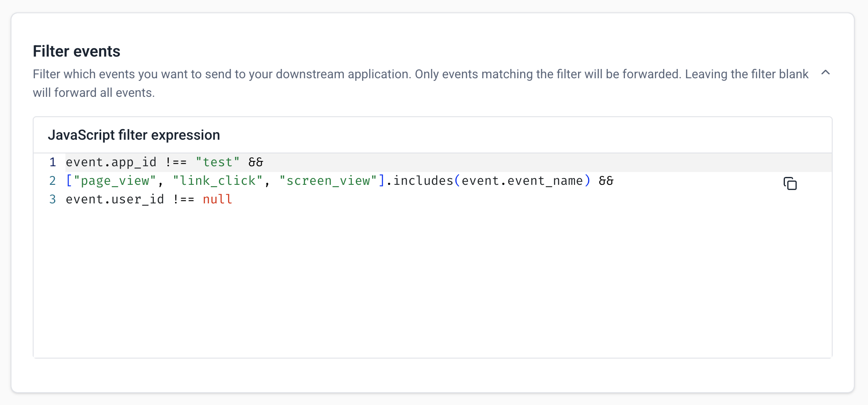Screen dimensions: 868x405
Task: Click event.user_id on line 3
Action: [116, 199]
